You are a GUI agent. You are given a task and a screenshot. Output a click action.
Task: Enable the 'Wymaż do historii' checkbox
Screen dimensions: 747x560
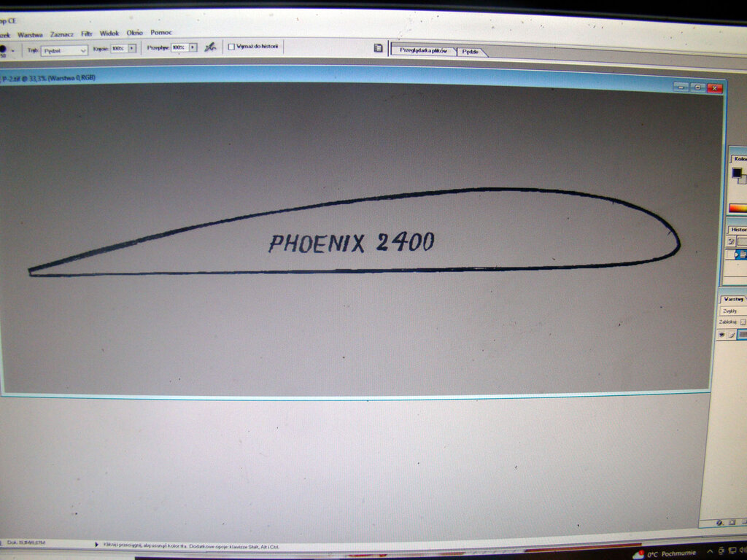pos(231,47)
